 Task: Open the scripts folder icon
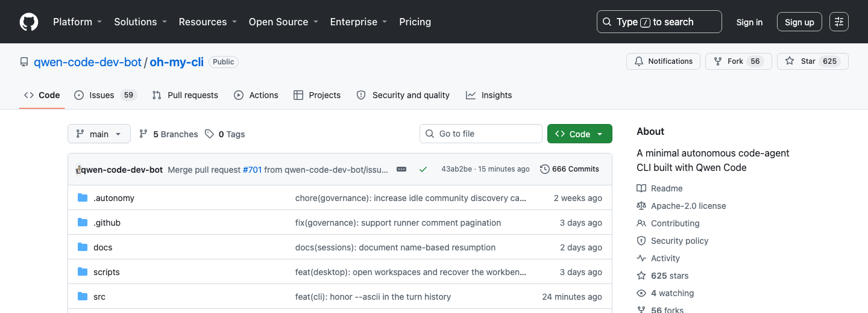83,272
